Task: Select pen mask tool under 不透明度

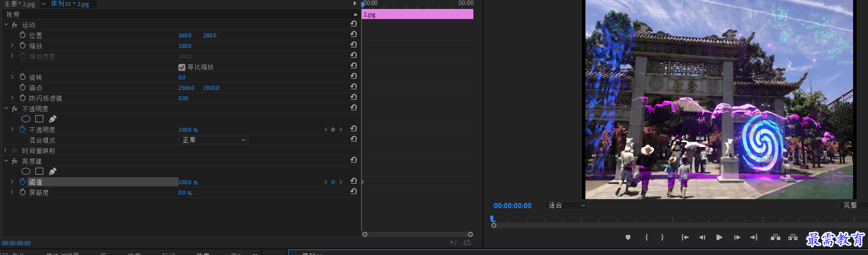Action: (53, 119)
